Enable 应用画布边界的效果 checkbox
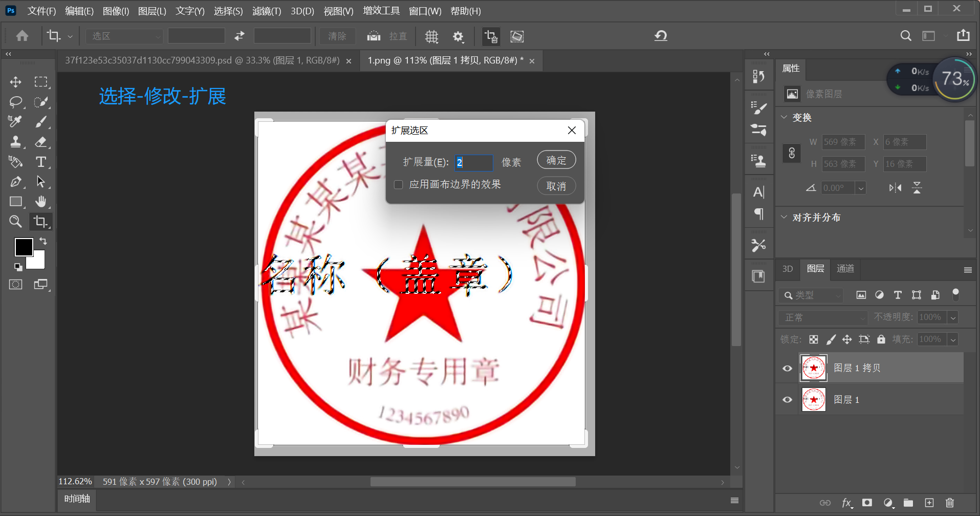 [398, 185]
